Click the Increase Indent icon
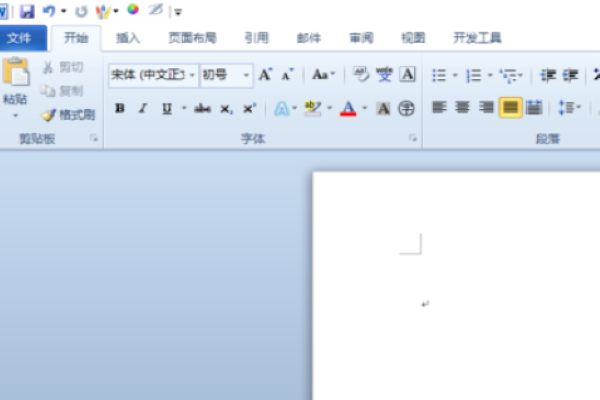 [571, 75]
